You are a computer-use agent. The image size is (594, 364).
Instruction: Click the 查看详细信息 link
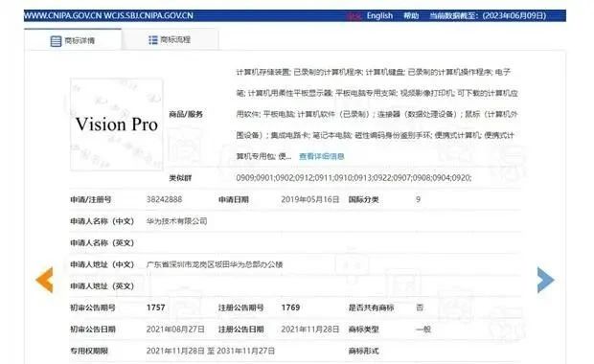[321, 156]
